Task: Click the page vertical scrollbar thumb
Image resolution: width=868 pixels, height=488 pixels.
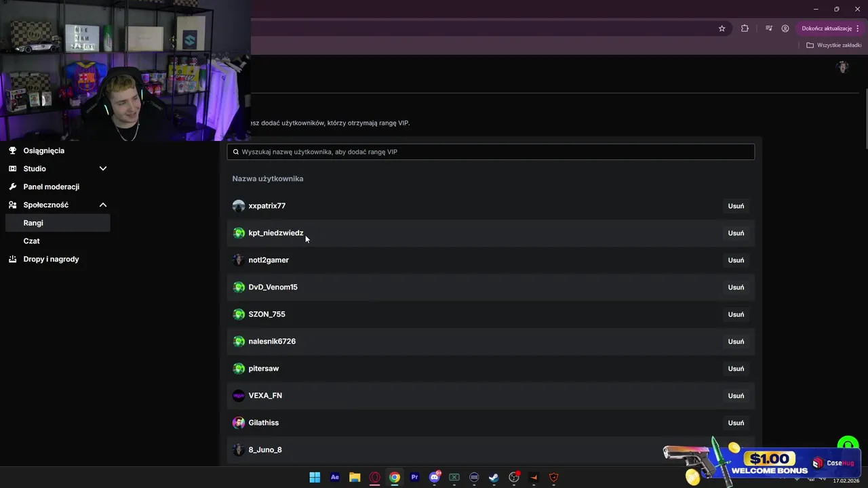Action: pos(865,119)
